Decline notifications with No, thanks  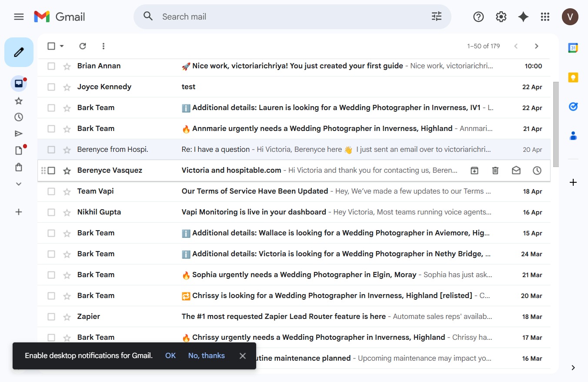[207, 355]
